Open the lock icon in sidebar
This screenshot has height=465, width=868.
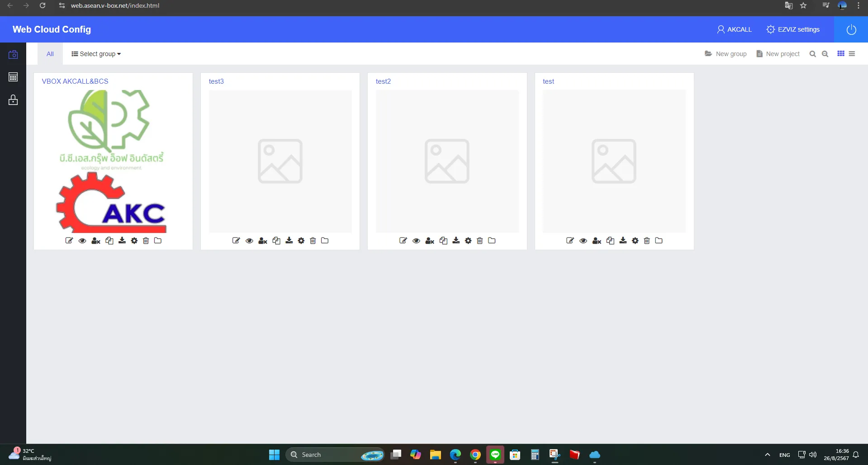tap(13, 100)
